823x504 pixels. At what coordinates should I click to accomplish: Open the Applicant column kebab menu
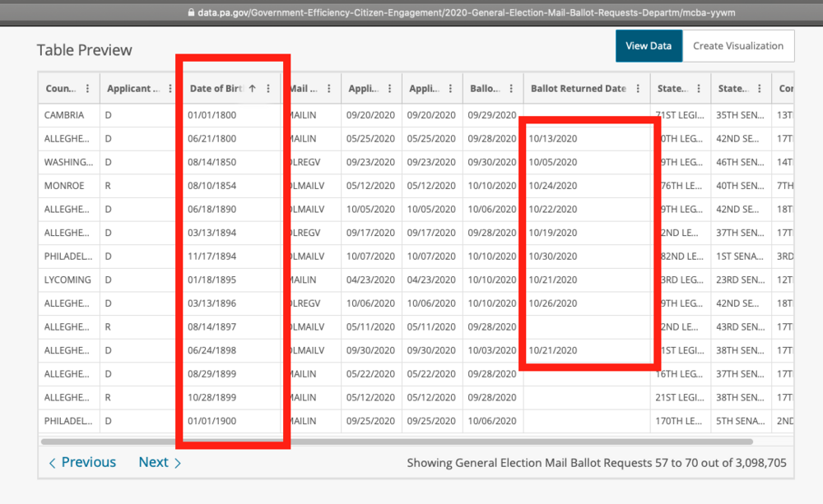pyautogui.click(x=170, y=89)
